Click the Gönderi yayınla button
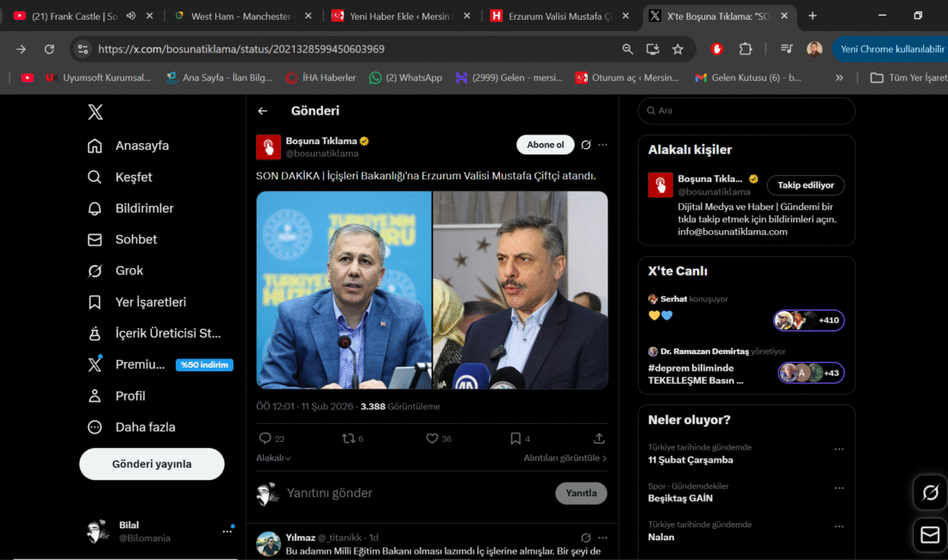This screenshot has width=948, height=560. (152, 464)
